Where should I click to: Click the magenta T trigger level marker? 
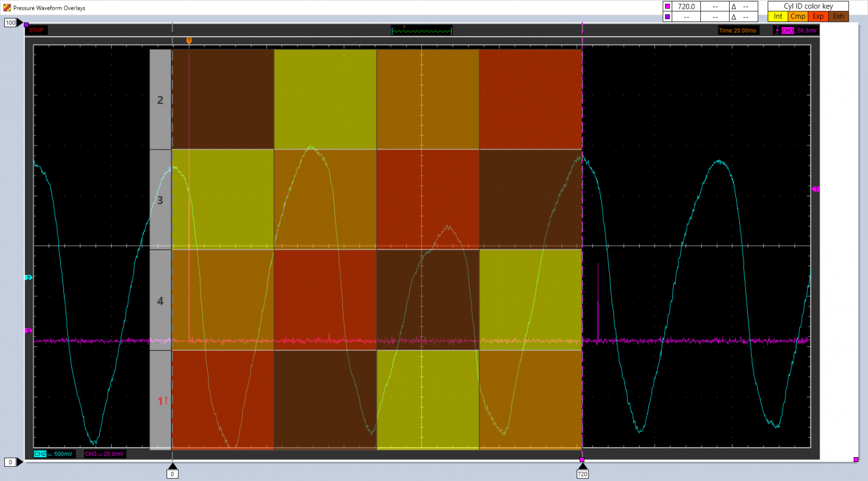pos(816,189)
